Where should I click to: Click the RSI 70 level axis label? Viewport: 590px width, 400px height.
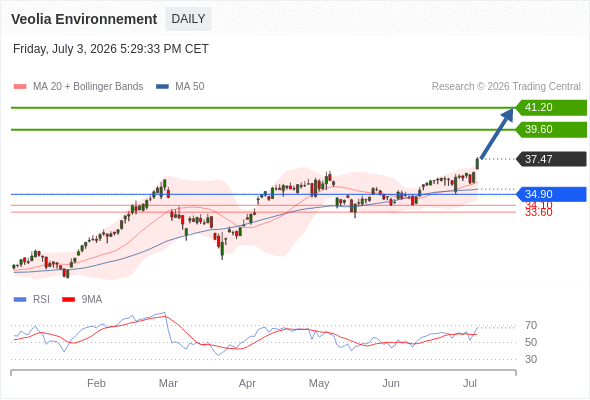[x=531, y=325]
